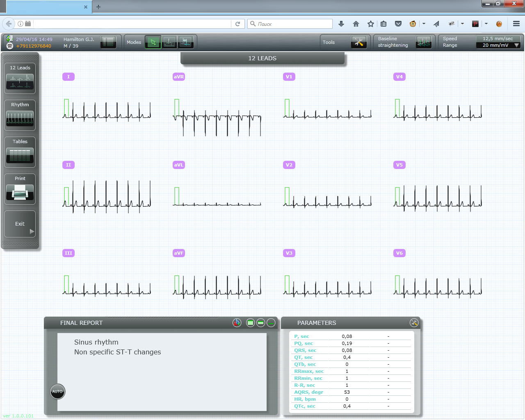Select lead III label

[68, 253]
